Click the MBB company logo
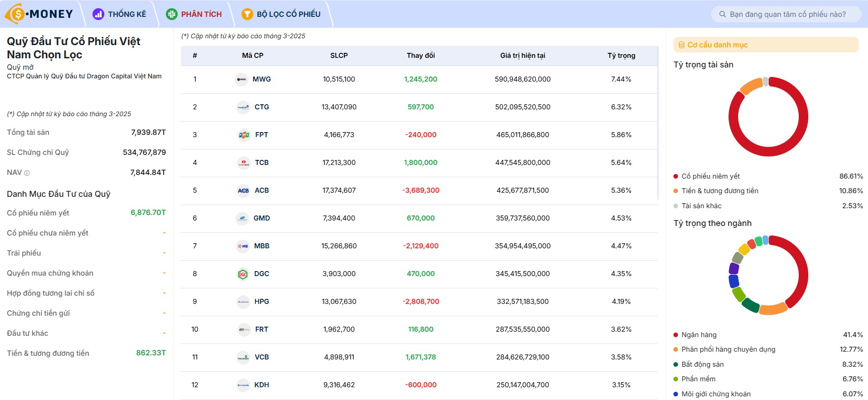 243,246
